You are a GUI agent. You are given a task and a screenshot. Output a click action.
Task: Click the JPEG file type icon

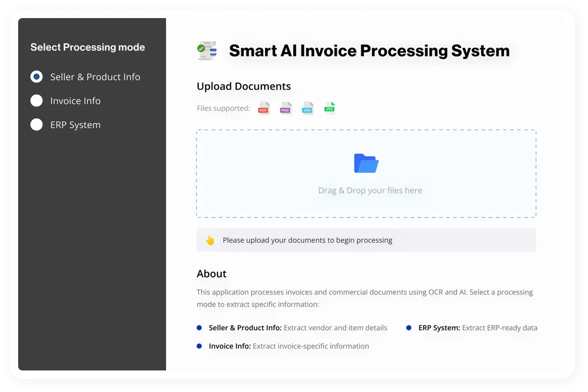(329, 107)
